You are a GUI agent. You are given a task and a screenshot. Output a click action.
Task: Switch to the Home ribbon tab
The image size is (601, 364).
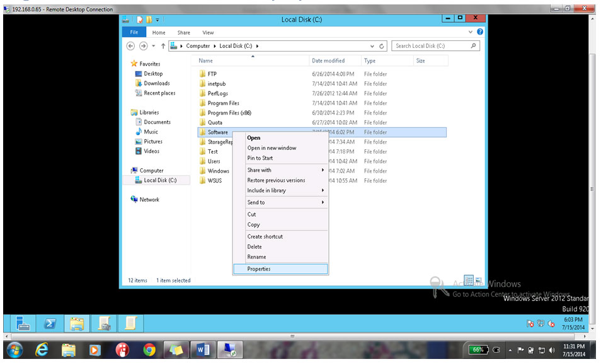[159, 33]
